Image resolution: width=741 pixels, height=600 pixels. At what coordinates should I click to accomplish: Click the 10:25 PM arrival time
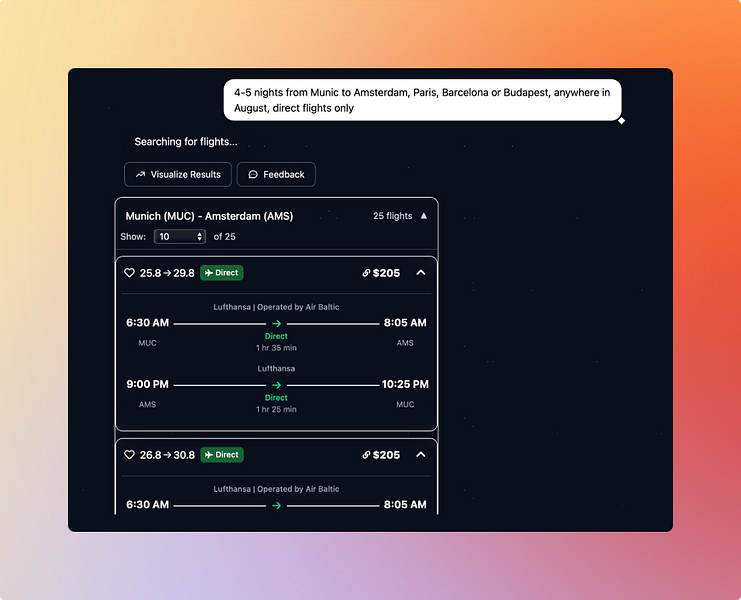pos(405,384)
